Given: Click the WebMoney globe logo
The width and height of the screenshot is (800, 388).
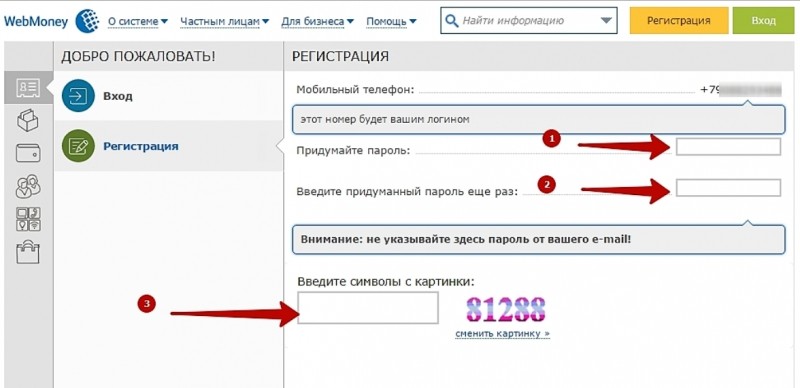Looking at the screenshot, I should [87, 20].
